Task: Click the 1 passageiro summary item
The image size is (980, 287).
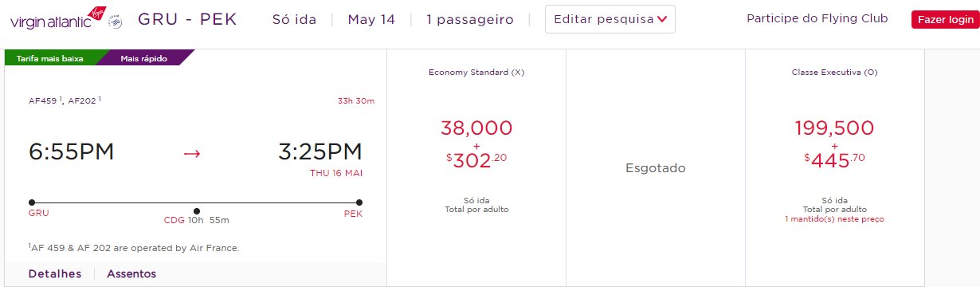Action: 470,19
